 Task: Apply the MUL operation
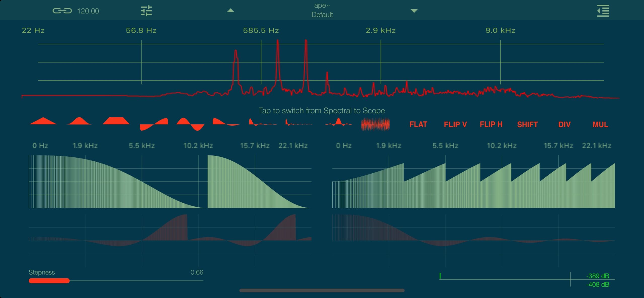600,124
